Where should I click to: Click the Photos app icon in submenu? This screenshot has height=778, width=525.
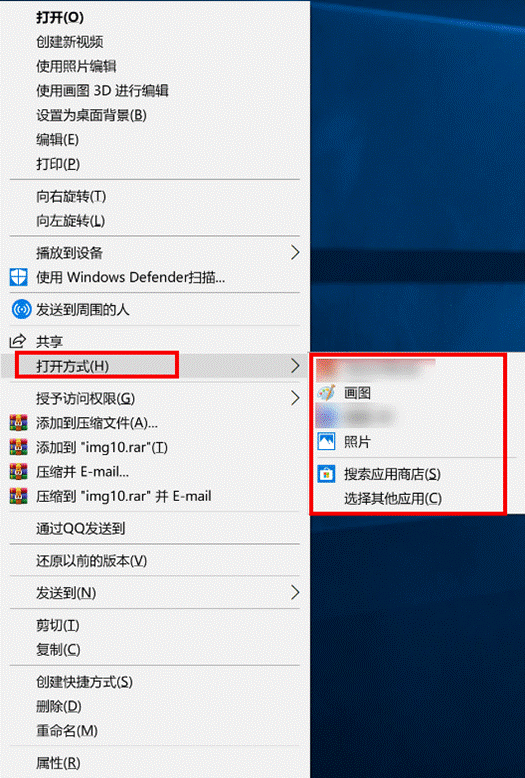326,442
